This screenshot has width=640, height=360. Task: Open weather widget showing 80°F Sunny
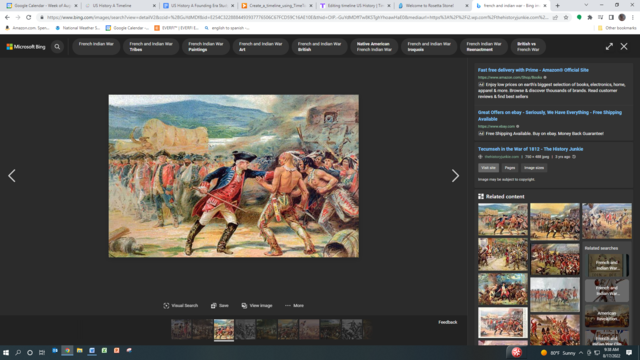[558, 353]
